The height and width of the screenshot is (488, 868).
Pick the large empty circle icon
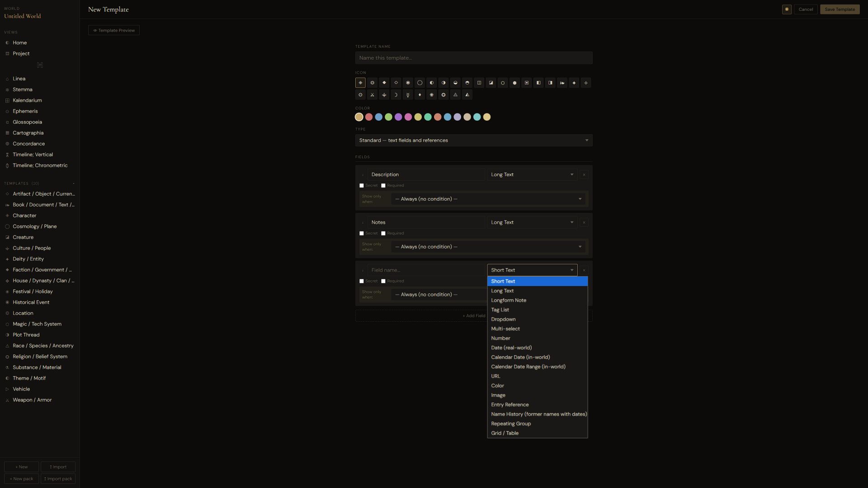(x=420, y=83)
